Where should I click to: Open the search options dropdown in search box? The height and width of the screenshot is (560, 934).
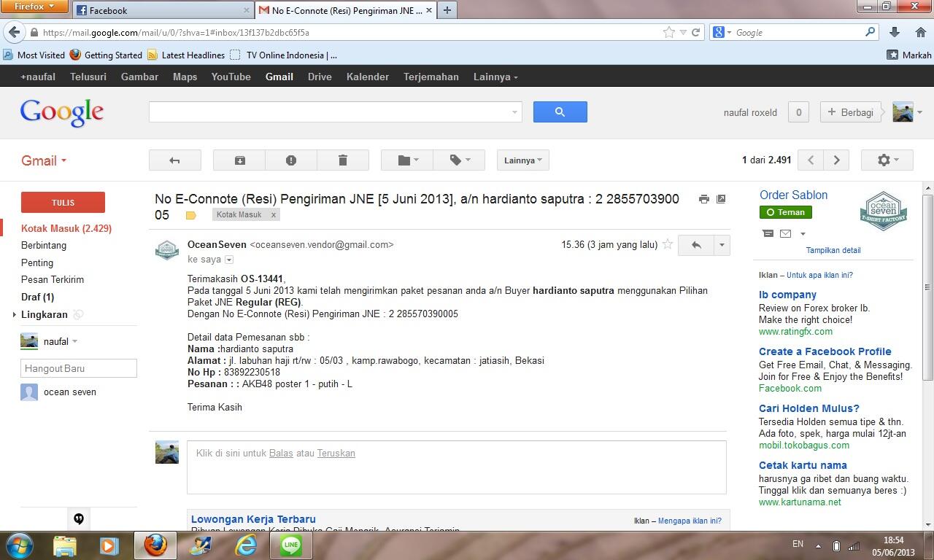coord(514,112)
